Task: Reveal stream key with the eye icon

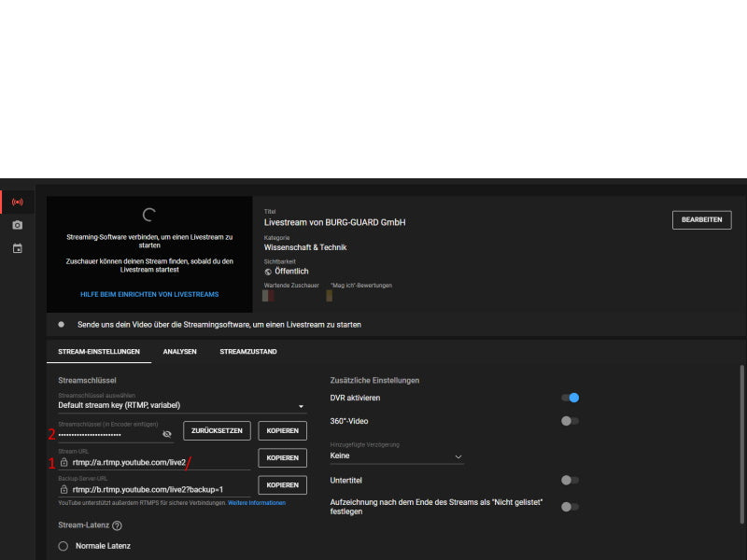Action: pos(166,434)
